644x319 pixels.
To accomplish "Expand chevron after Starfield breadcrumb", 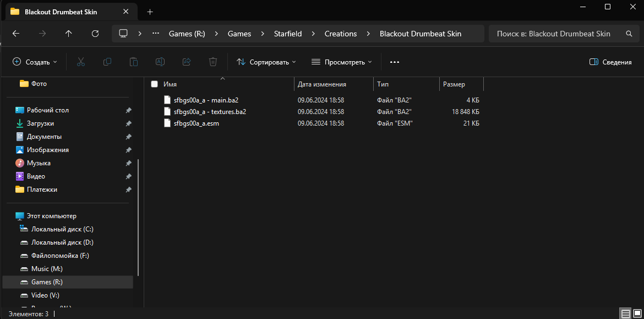I will tap(313, 34).
